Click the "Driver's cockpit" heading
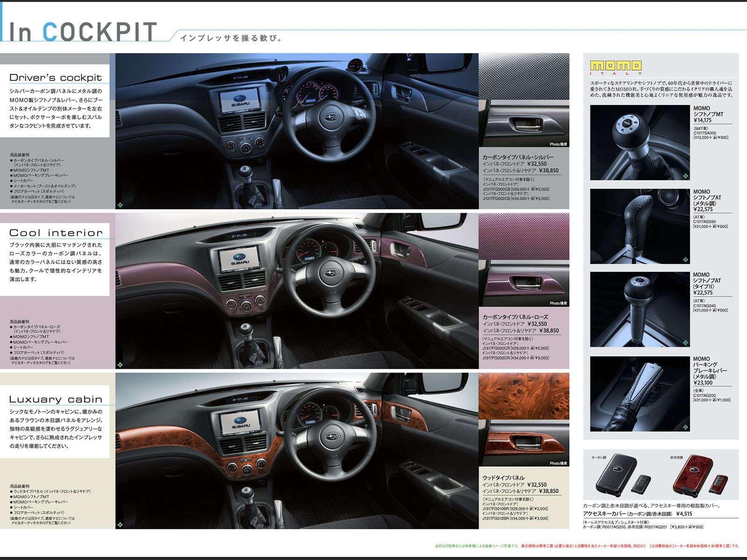The width and height of the screenshot is (747, 560). pyautogui.click(x=56, y=77)
